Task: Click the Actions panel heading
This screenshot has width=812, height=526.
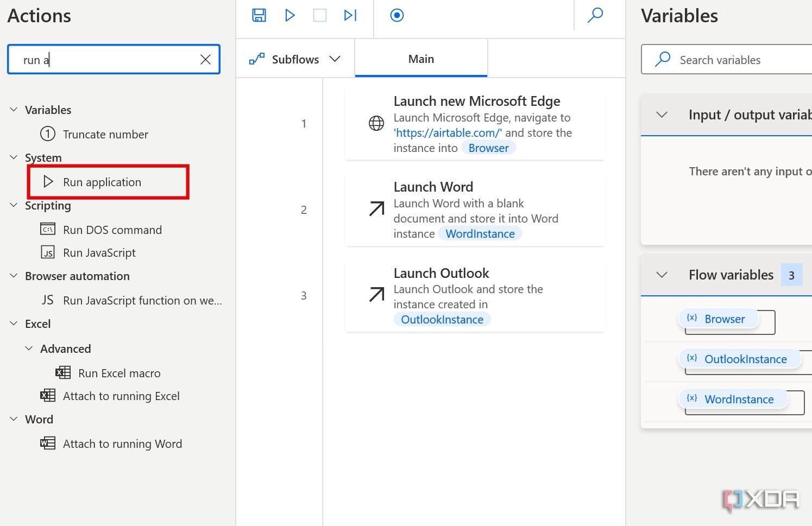Action: coord(39,16)
